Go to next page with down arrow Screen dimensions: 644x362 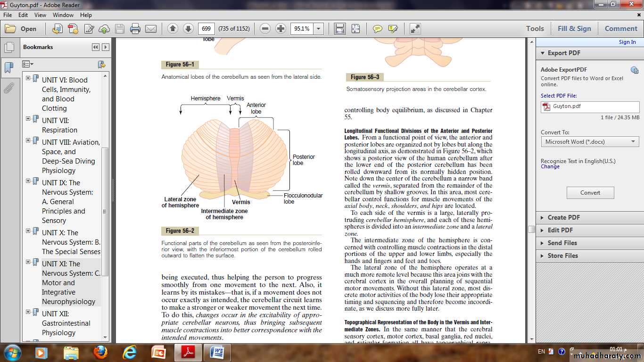tap(188, 29)
